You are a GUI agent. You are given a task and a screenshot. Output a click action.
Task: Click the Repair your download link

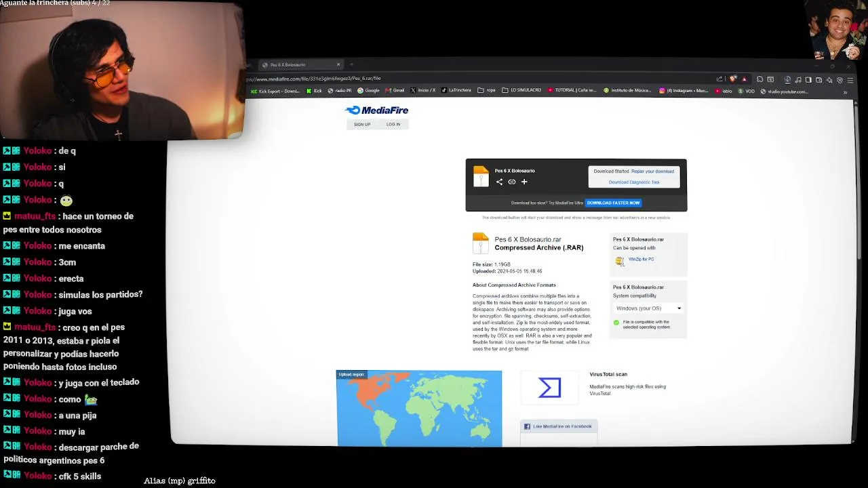[x=652, y=171]
